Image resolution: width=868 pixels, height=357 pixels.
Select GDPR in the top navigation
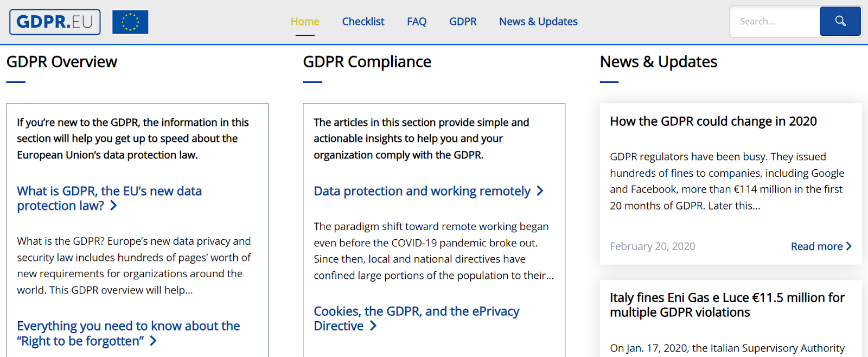click(463, 22)
